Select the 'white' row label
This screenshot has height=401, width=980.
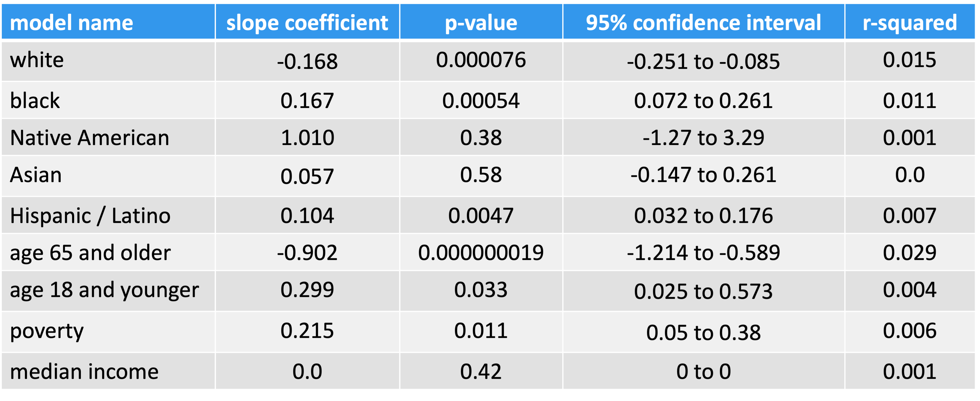click(x=37, y=60)
